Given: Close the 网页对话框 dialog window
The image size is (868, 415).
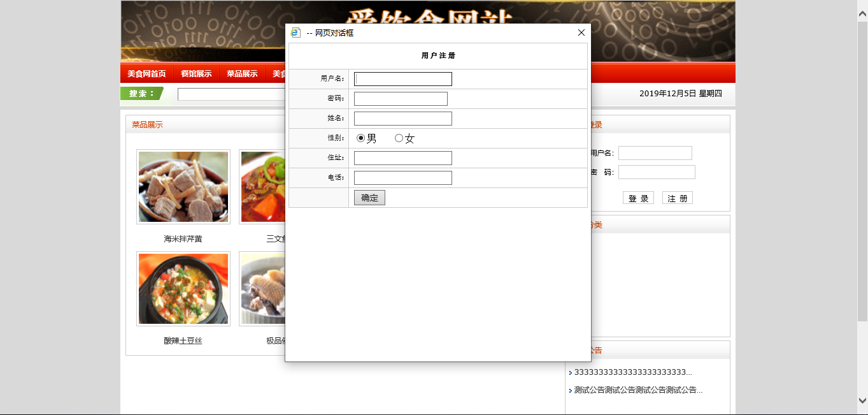Looking at the screenshot, I should pos(581,33).
